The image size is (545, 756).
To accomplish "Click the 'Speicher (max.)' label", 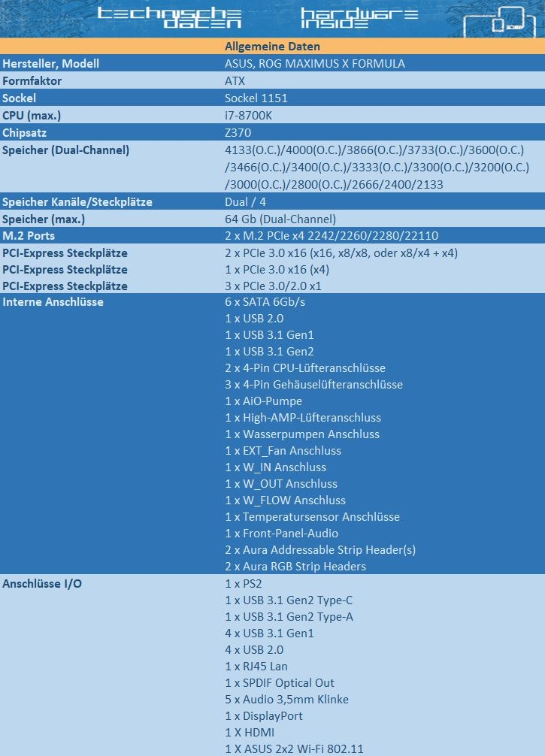I will (x=44, y=219).
